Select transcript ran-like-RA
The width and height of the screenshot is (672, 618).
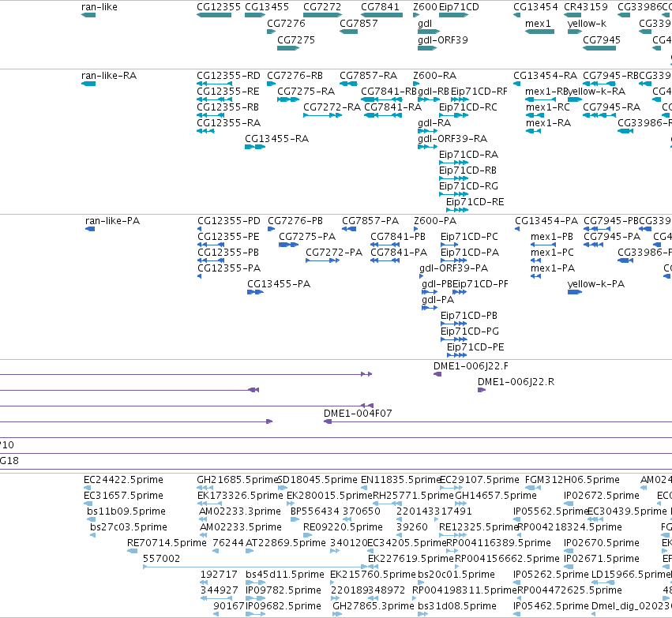[88, 84]
